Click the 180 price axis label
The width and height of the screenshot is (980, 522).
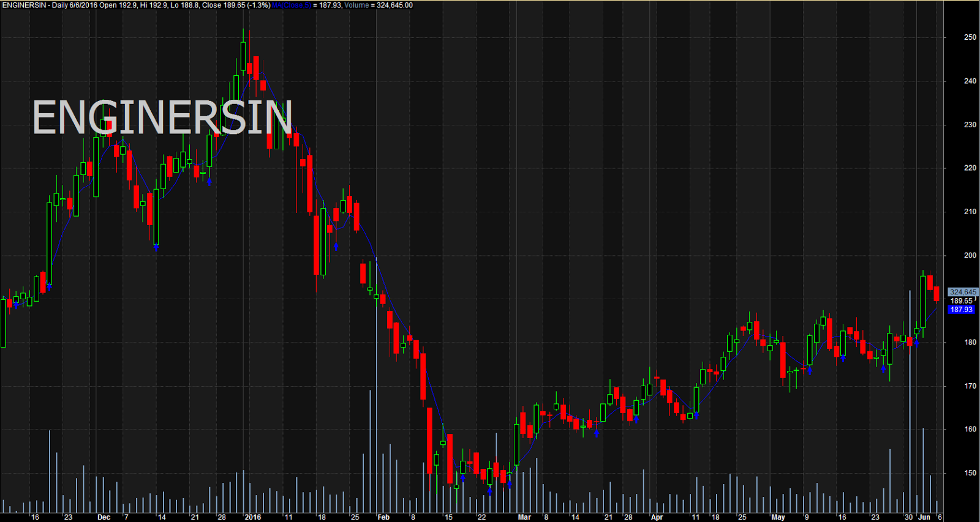[x=970, y=342]
